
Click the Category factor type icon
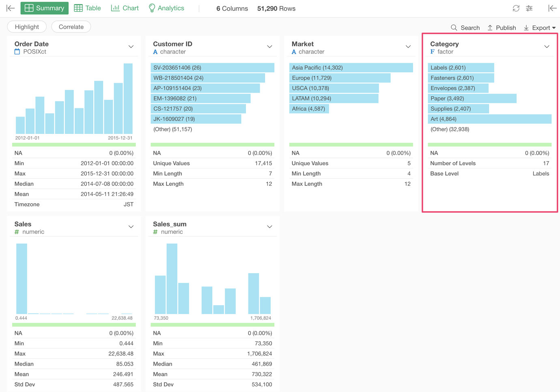click(x=433, y=52)
